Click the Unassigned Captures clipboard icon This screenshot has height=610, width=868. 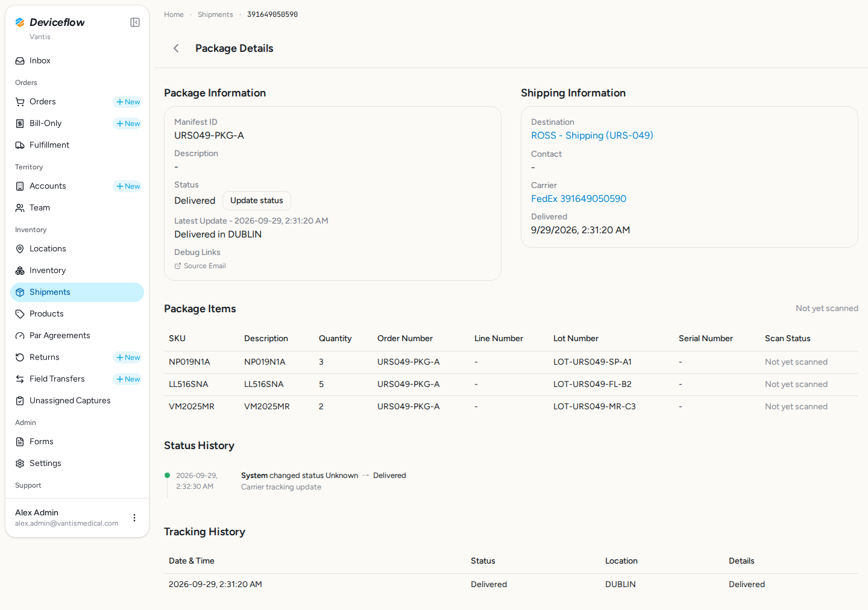[20, 401]
